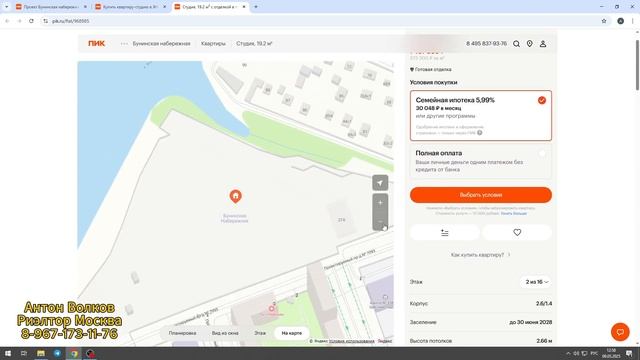Click the page vertical scrollbar
640x360 pixels.
pyautogui.click(x=637, y=65)
